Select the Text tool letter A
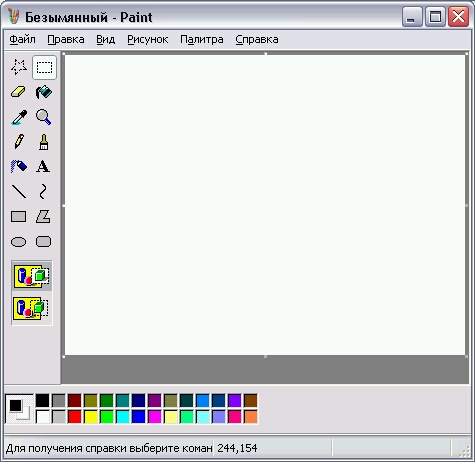This screenshot has width=475, height=462. point(44,166)
